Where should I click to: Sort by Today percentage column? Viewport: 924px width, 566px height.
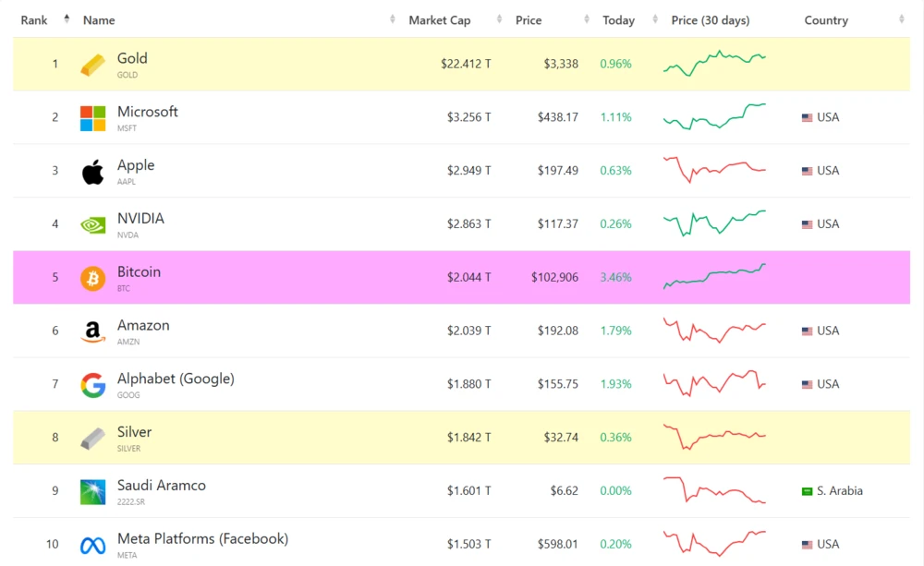pyautogui.click(x=618, y=20)
